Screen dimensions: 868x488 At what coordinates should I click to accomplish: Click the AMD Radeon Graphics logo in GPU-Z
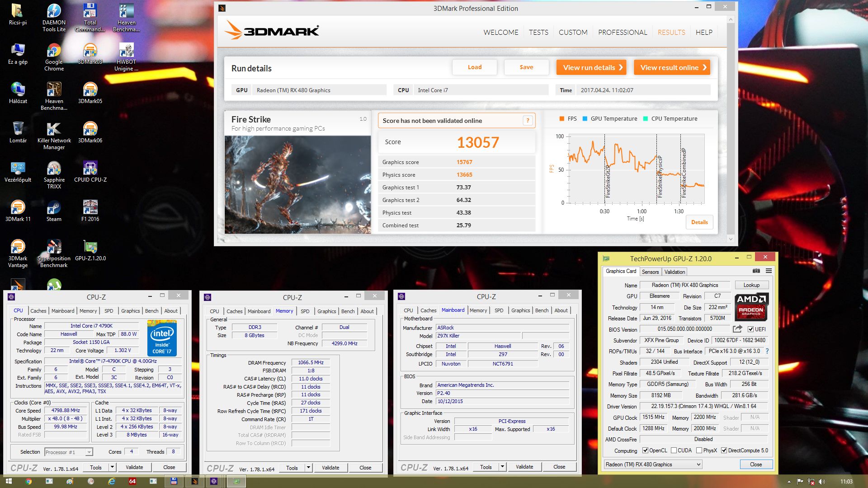[x=751, y=307]
